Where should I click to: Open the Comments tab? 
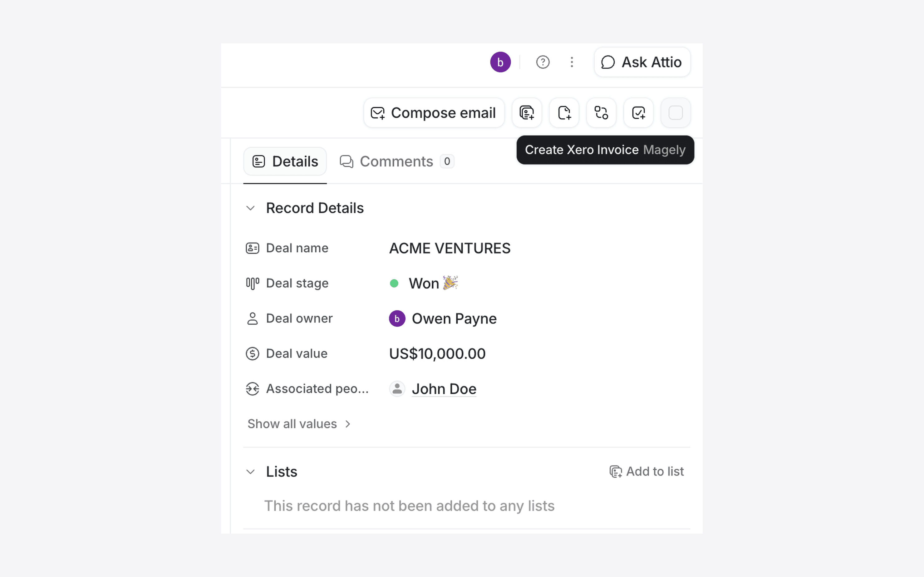click(396, 161)
